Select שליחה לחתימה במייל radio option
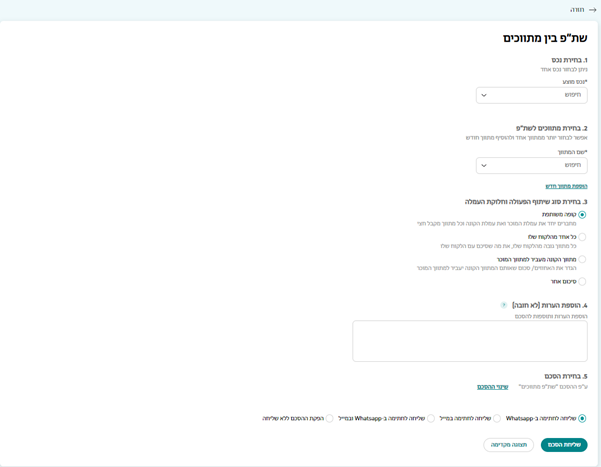 (x=497, y=418)
